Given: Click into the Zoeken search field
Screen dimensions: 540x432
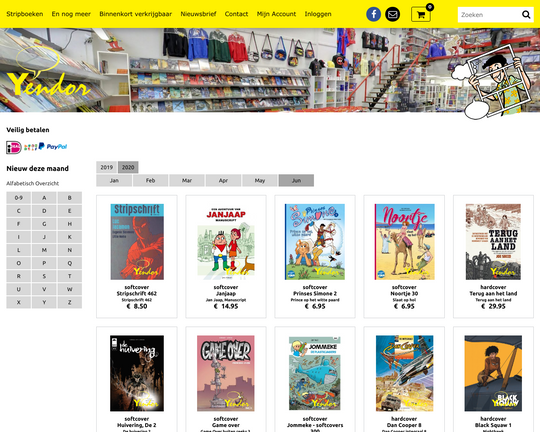Looking at the screenshot, I should 490,15.
